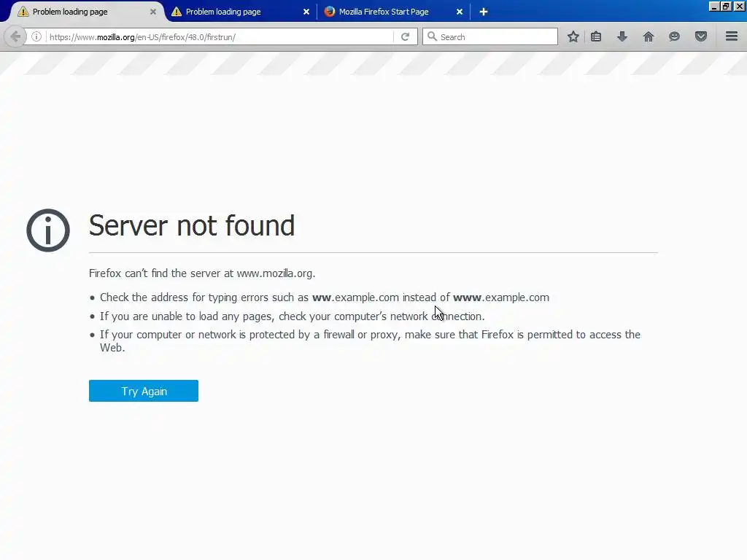Click the large info circle icon
The width and height of the screenshot is (747, 560).
[48, 230]
